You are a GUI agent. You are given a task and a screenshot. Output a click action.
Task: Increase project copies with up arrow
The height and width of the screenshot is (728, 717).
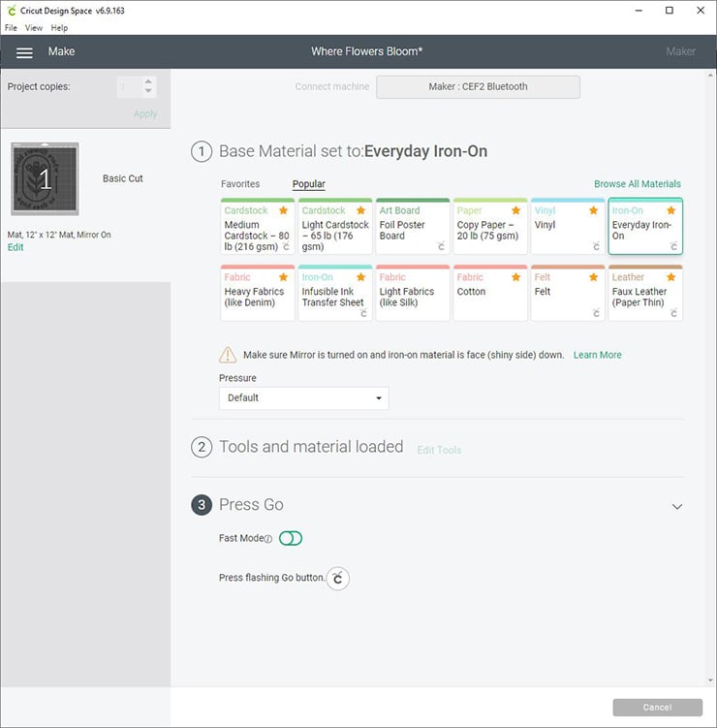pos(148,81)
